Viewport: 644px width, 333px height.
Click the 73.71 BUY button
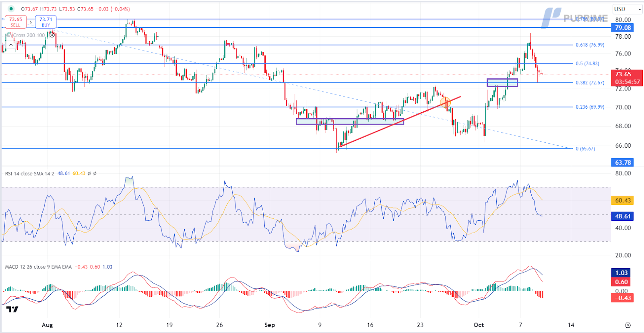(x=46, y=22)
